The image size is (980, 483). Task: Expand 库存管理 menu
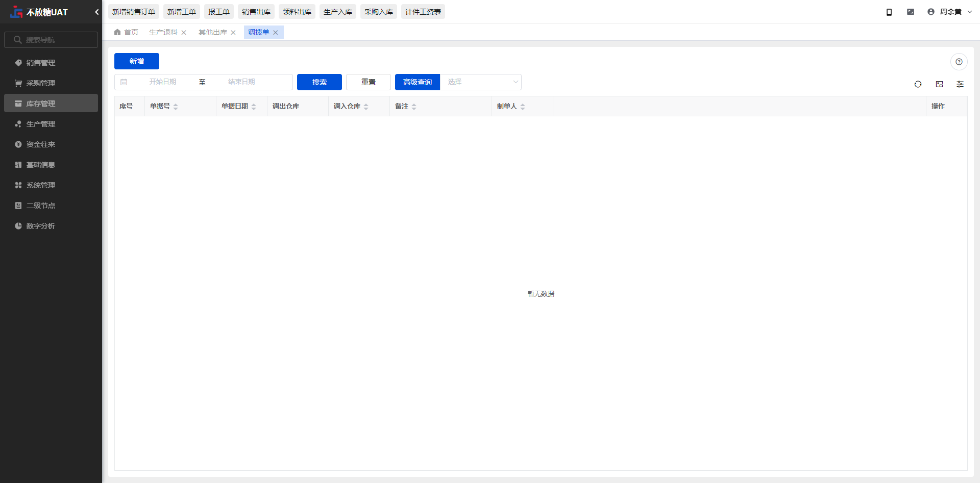51,104
